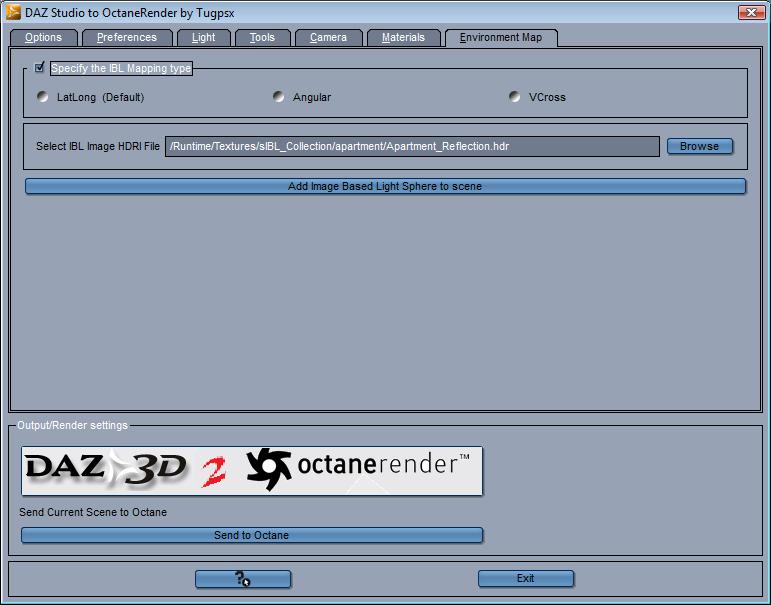Browse for an HDRI file
This screenshot has width=771, height=605.
click(x=700, y=147)
